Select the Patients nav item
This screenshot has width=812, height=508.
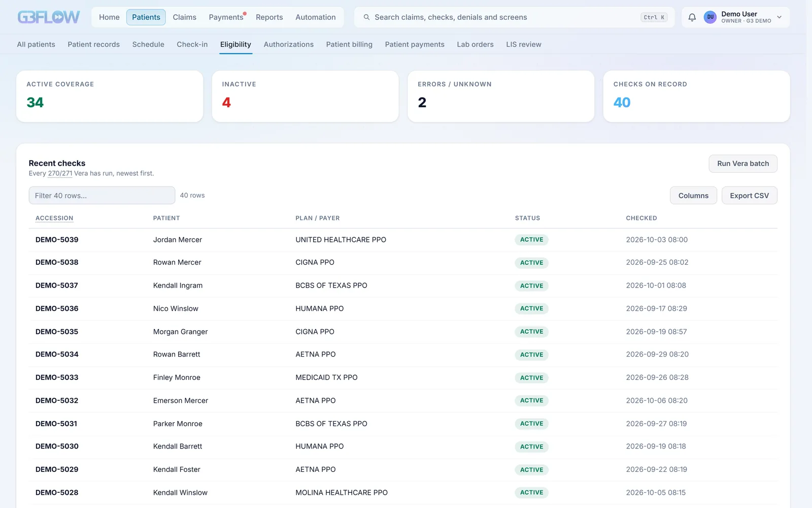[146, 17]
